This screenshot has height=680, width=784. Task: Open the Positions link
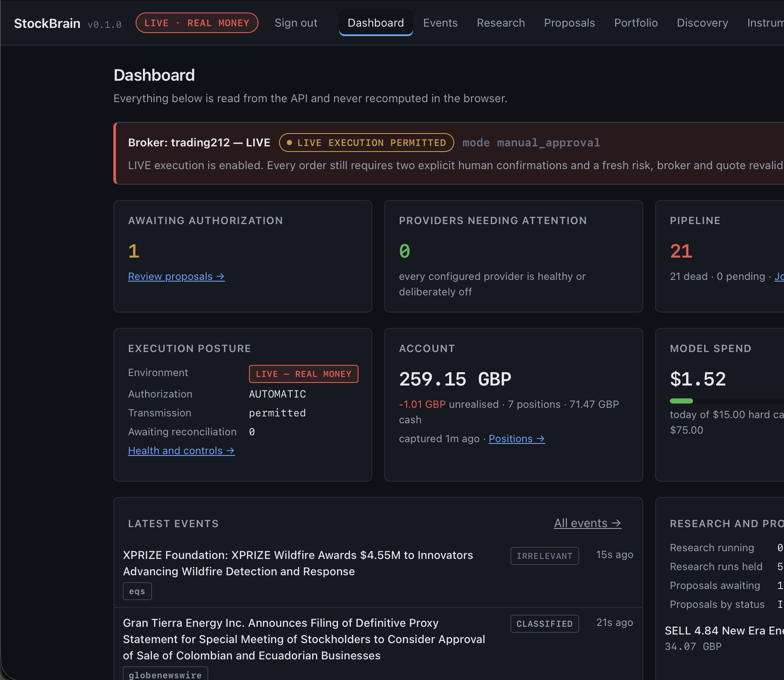[517, 439]
